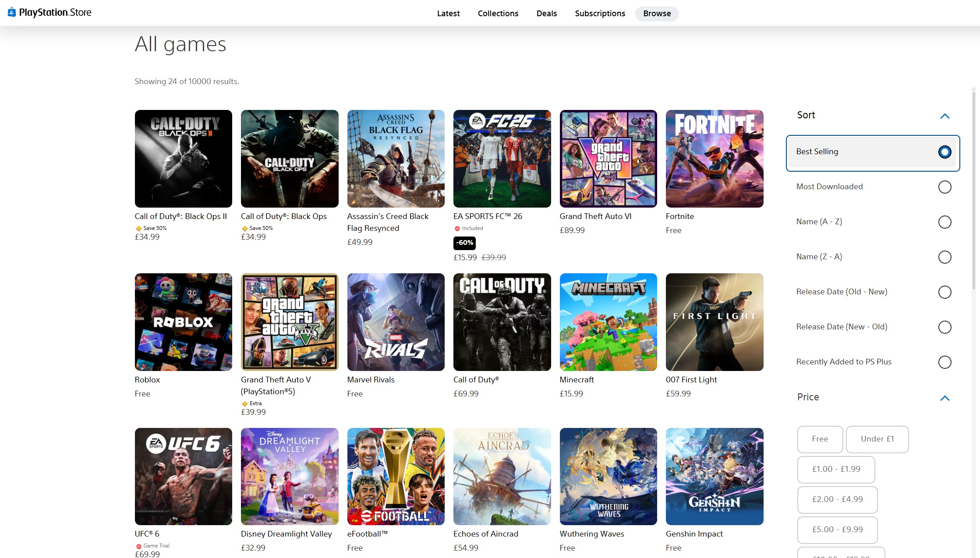Screen dimensions: 980x558
Task: Open the Fortnite cover image
Action: pyautogui.click(x=715, y=159)
